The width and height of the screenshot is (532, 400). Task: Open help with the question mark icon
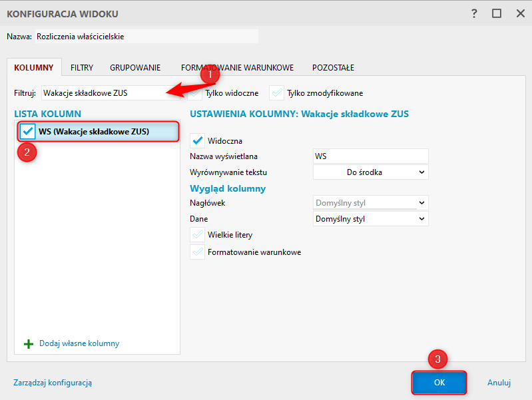[x=474, y=13]
